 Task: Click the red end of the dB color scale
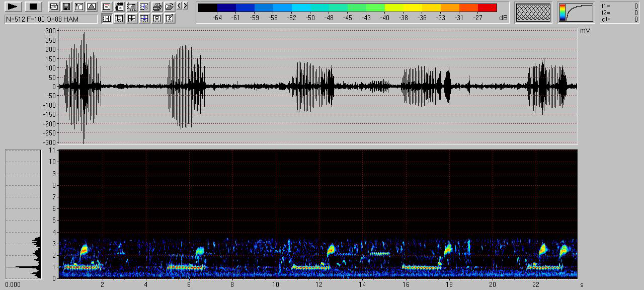coord(487,8)
